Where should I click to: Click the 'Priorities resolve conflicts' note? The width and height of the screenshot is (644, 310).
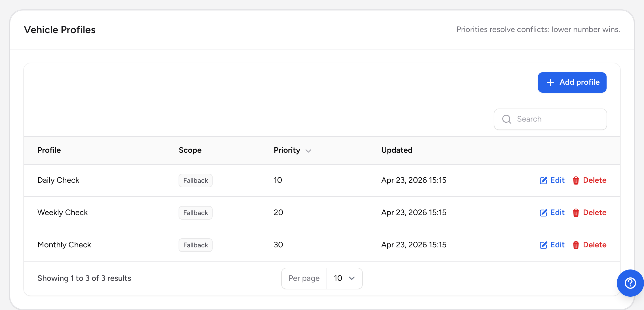[538, 29]
